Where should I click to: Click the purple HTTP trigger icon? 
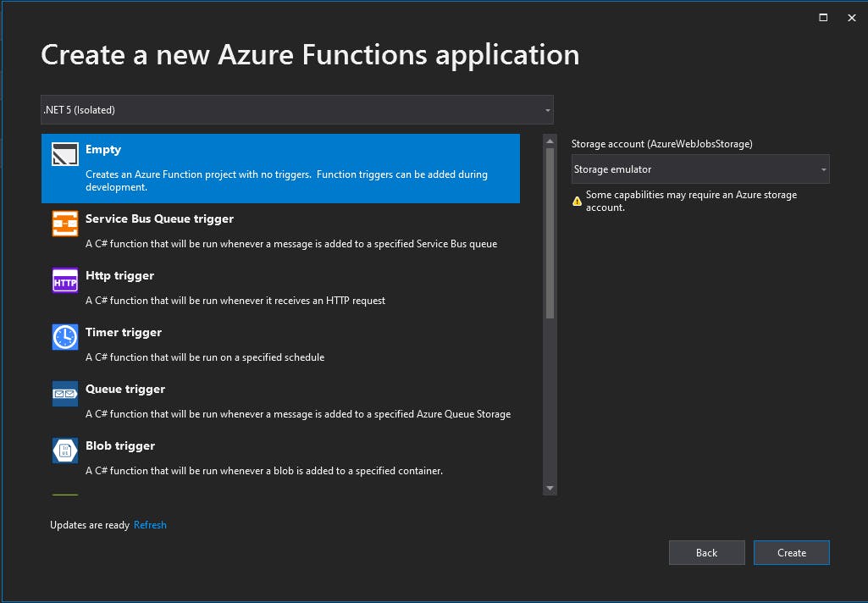coord(65,280)
